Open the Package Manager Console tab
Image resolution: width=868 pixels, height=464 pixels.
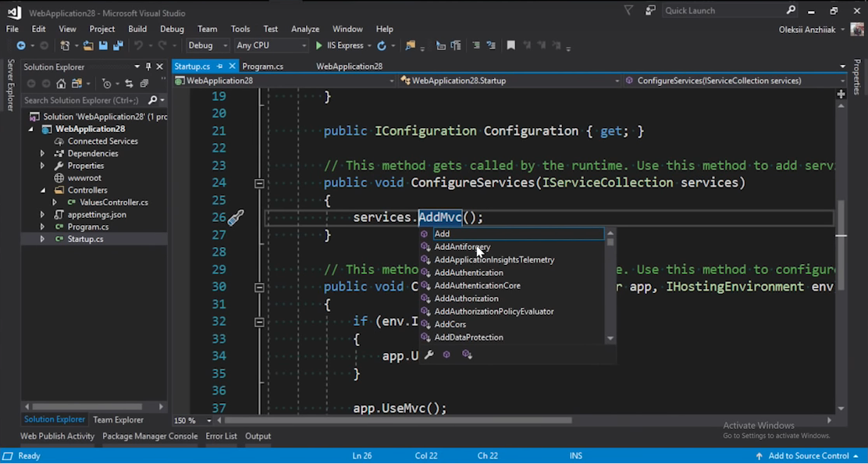150,436
